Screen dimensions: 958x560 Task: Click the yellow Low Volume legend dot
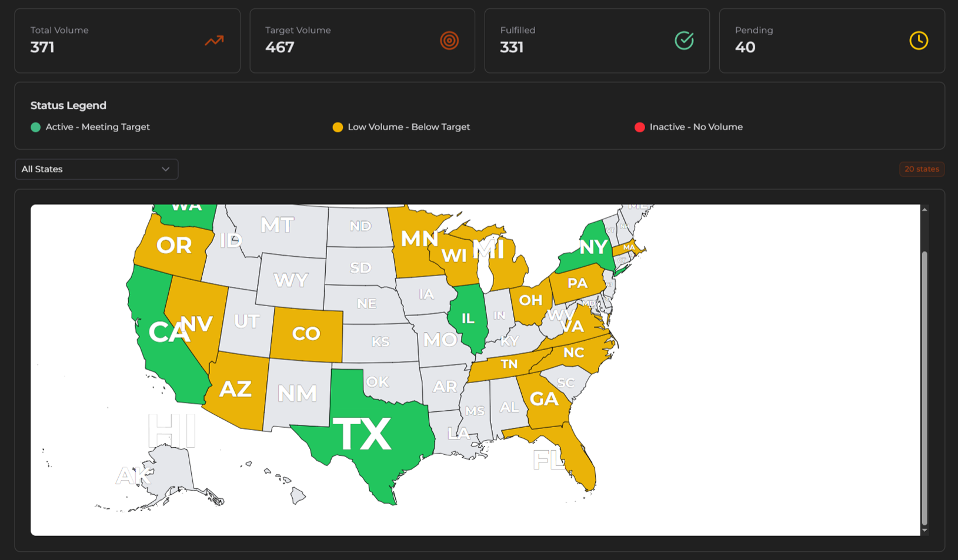(338, 128)
